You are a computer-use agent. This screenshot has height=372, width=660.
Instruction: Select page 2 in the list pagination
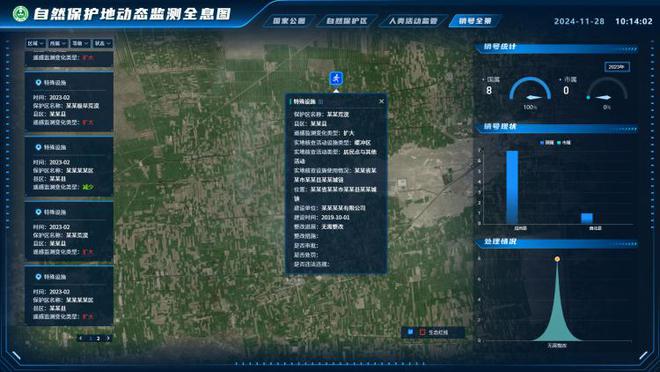click(98, 338)
